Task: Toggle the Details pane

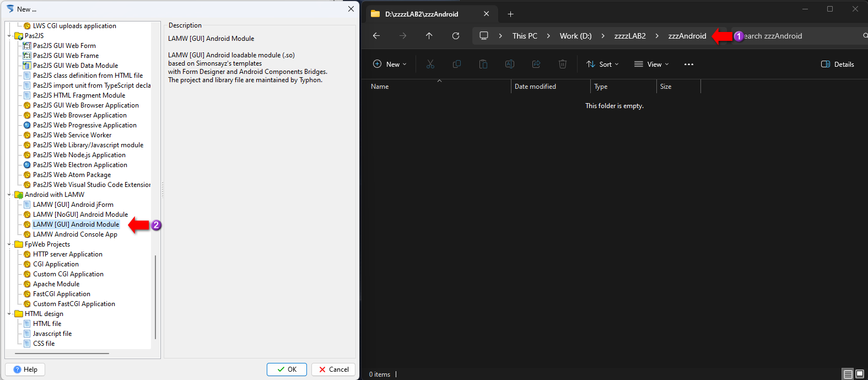Action: point(838,65)
